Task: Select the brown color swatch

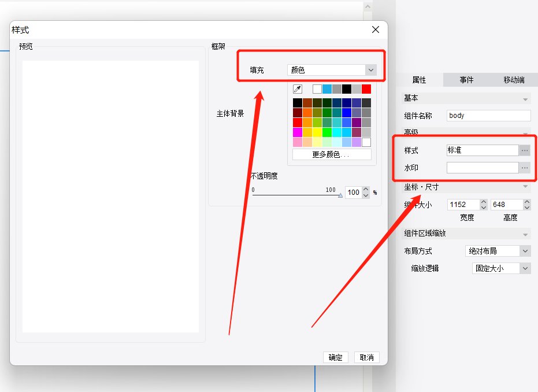Action: [x=307, y=103]
